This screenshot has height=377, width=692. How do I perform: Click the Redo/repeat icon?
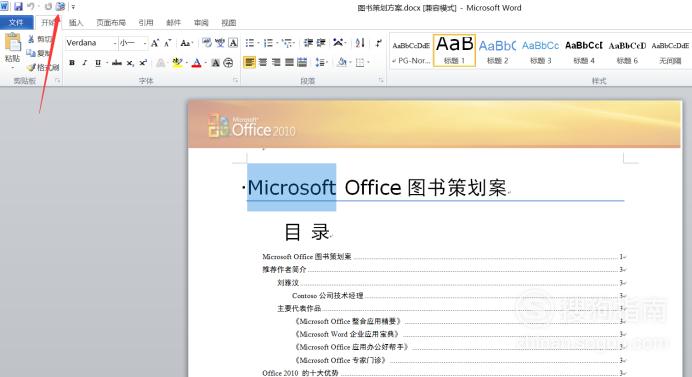tap(48, 7)
